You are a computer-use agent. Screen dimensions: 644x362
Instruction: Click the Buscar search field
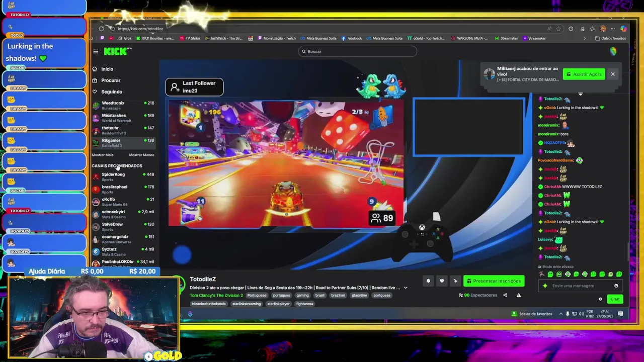358,51
